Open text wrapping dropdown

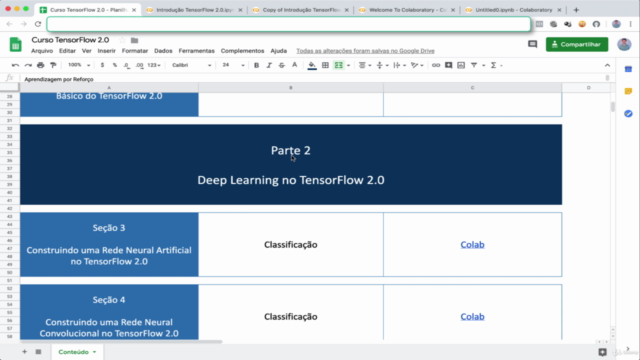pyautogui.click(x=399, y=65)
